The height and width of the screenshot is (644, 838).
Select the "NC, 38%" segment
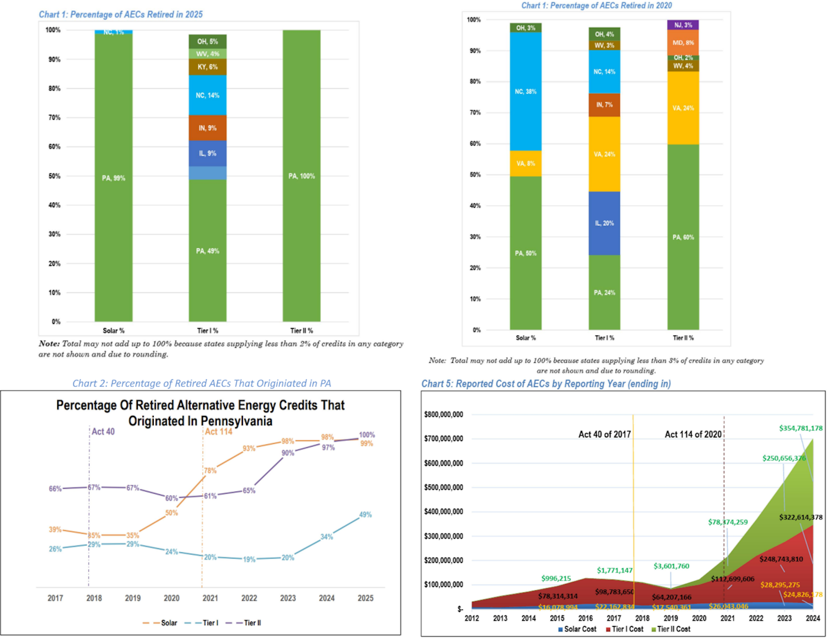(526, 91)
